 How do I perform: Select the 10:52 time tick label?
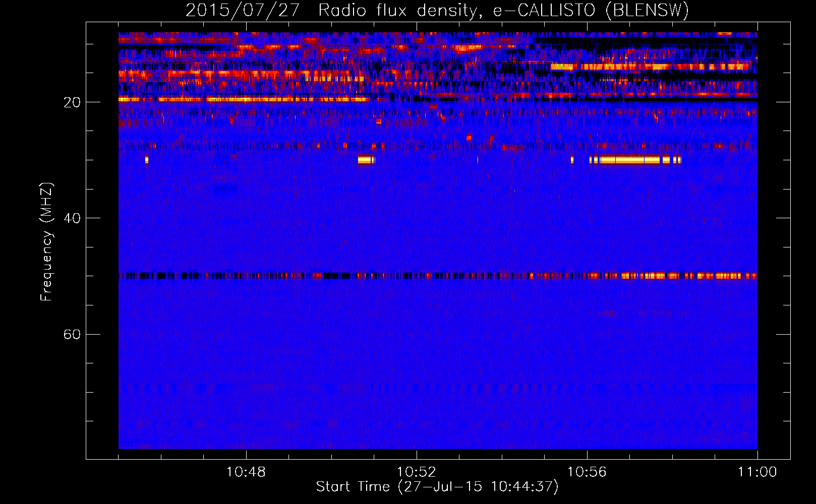click(x=417, y=472)
